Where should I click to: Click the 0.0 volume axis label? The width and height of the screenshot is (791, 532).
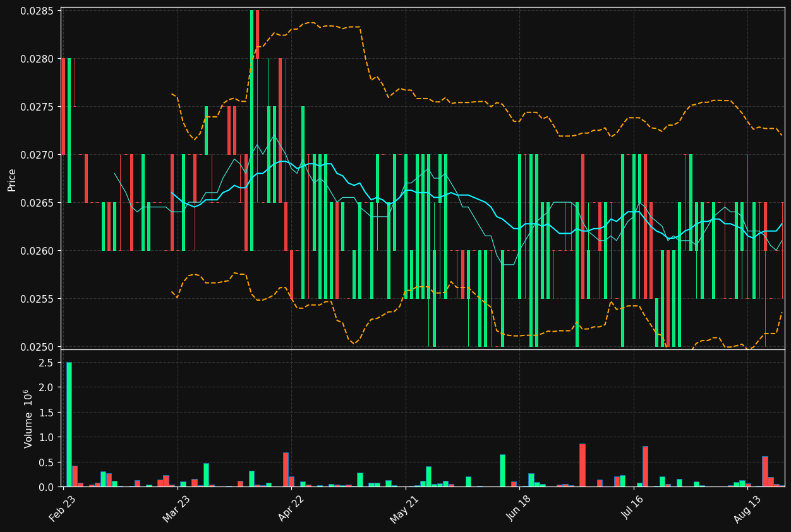click(x=47, y=487)
